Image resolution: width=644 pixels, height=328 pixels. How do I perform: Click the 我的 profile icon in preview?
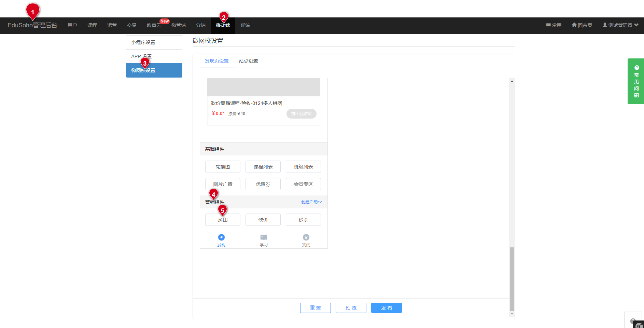(x=306, y=237)
